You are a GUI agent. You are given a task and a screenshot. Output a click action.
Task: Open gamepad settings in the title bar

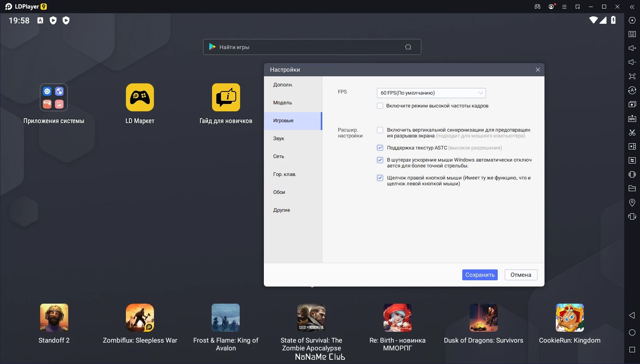pos(537,7)
